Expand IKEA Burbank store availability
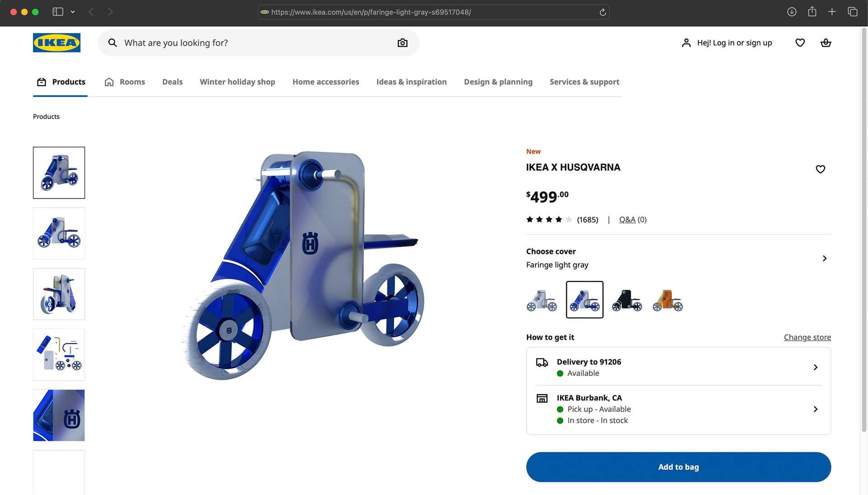868x495 pixels. pyautogui.click(x=815, y=409)
